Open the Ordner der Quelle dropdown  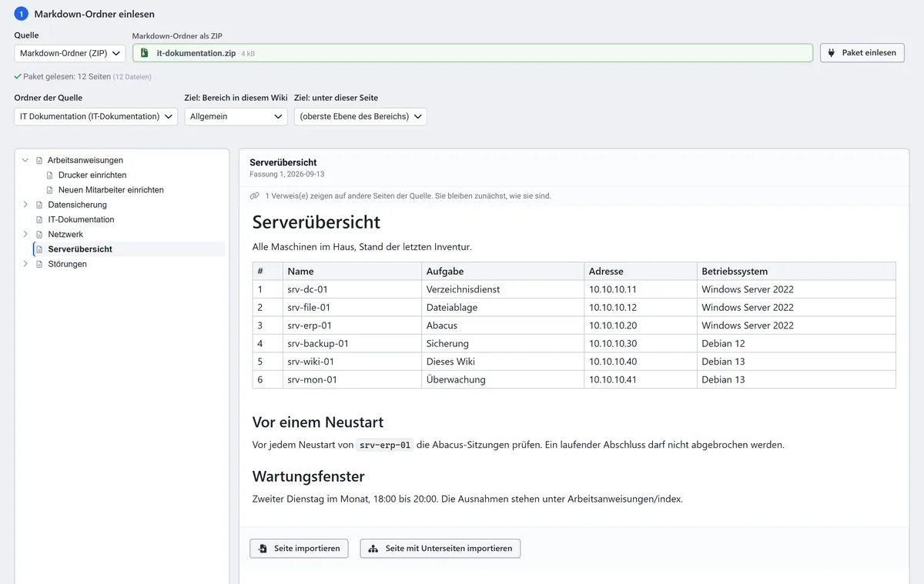(x=96, y=116)
